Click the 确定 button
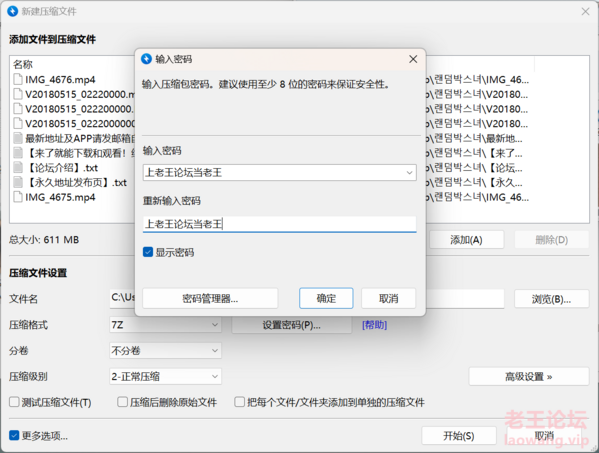599x453 pixels. pos(326,298)
